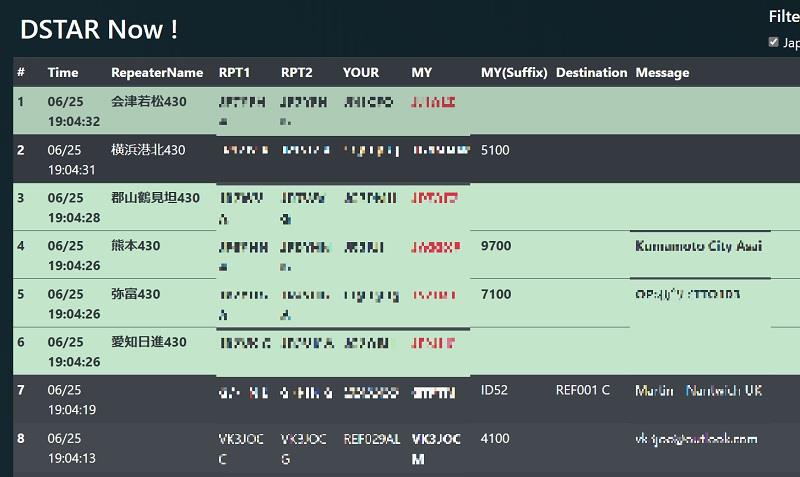The height and width of the screenshot is (477, 800).
Task: Click the email message in row 8
Action: tap(696, 439)
